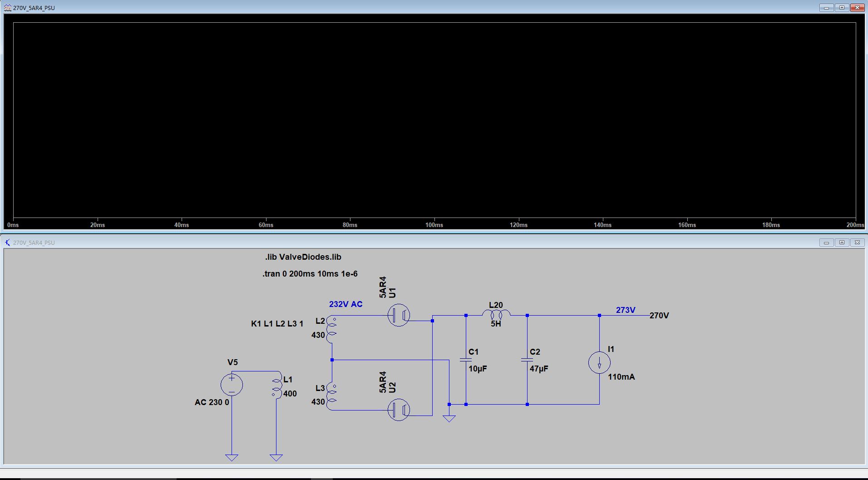Image resolution: width=868 pixels, height=480 pixels.
Task: Click the blue 273V annotation
Action: pyautogui.click(x=626, y=310)
